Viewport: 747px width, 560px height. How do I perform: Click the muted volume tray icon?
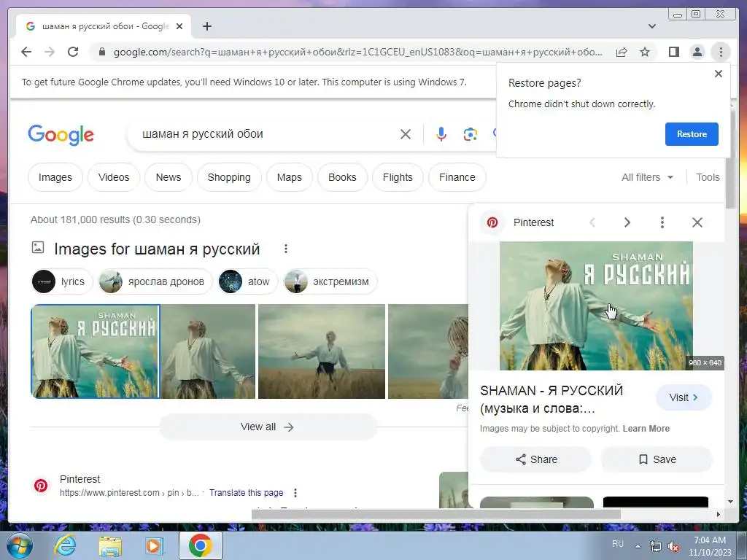[x=673, y=546]
